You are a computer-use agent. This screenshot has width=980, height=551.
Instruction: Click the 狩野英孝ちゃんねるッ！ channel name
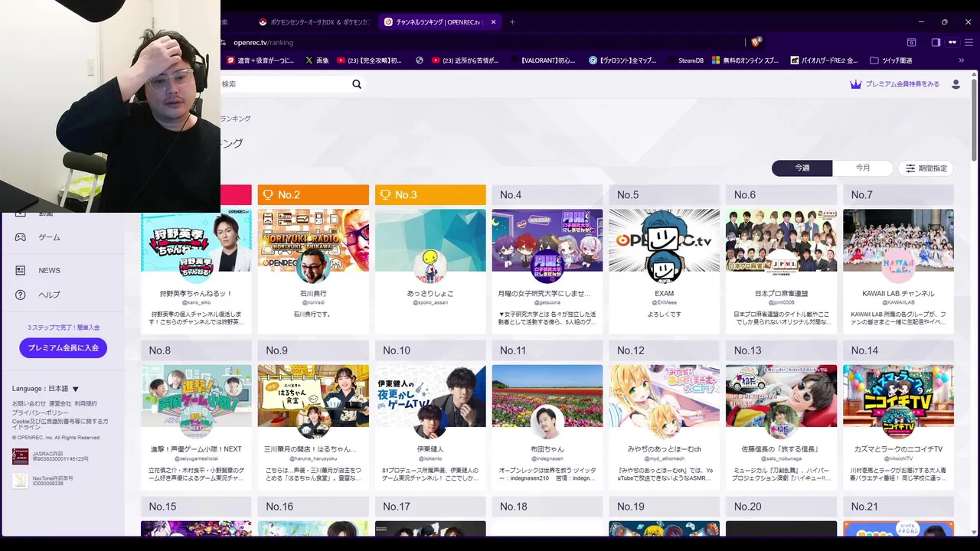tap(196, 294)
